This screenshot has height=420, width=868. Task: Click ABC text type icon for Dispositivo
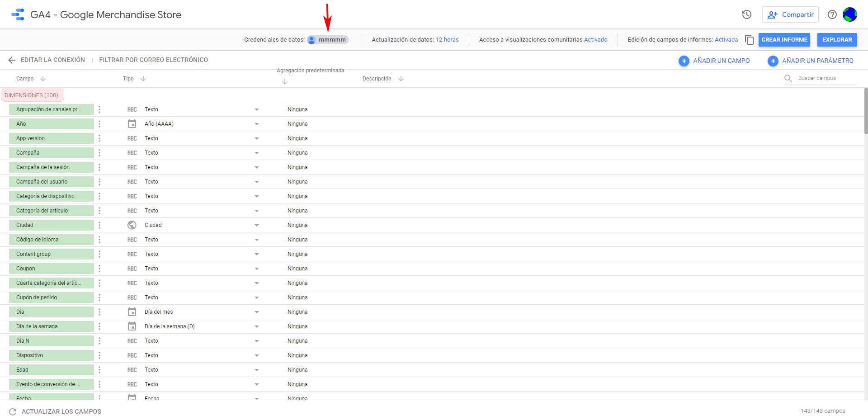(132, 355)
